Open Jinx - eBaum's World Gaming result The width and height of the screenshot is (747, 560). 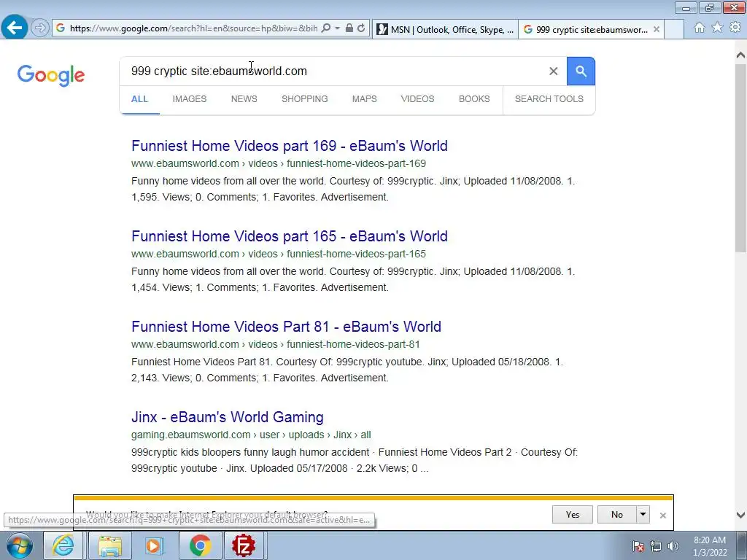(x=228, y=417)
